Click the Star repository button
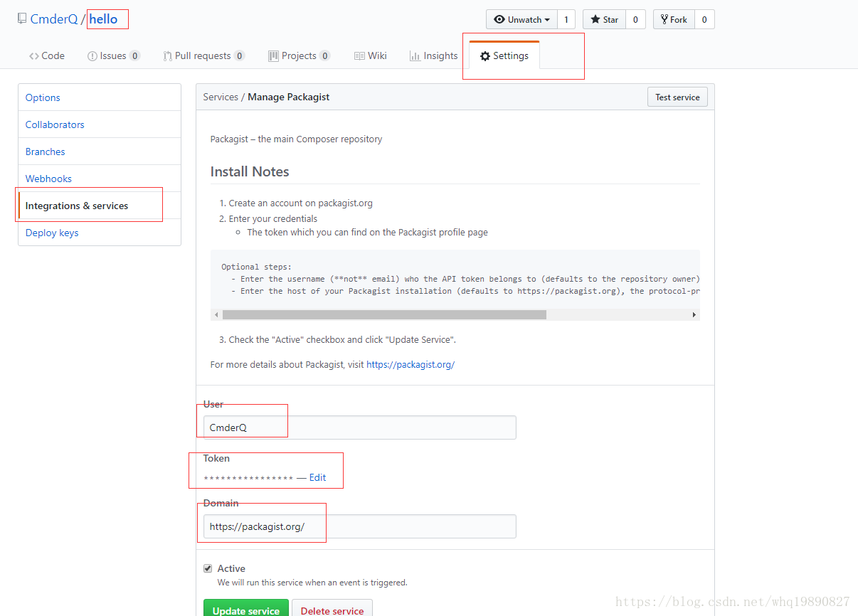 point(604,19)
